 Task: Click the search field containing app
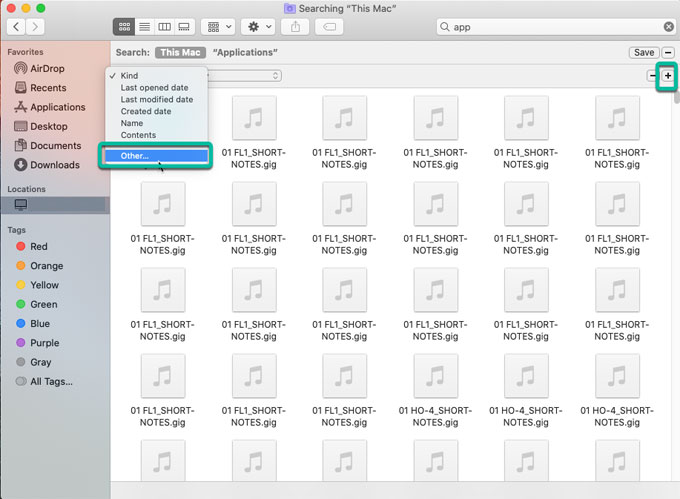550,27
